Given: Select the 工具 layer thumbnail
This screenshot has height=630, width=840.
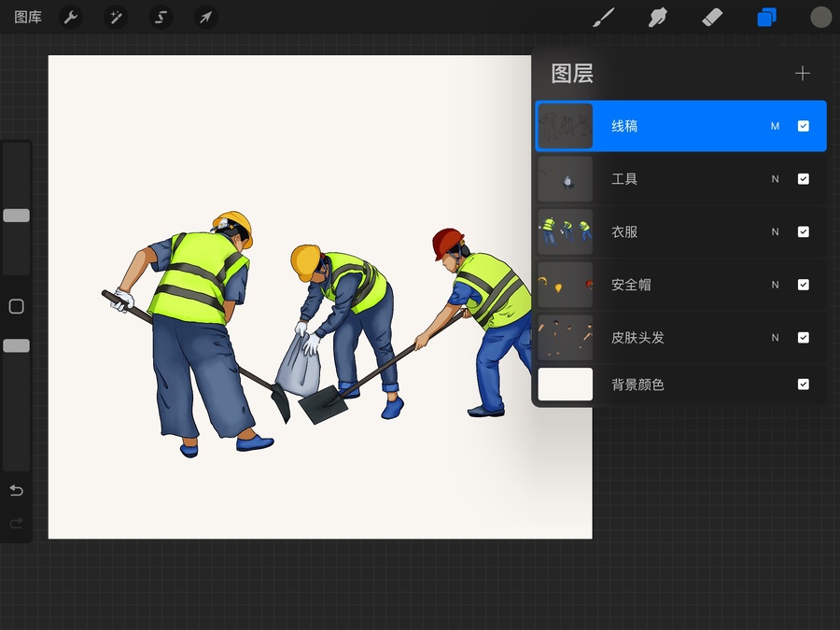Looking at the screenshot, I should click(x=566, y=179).
